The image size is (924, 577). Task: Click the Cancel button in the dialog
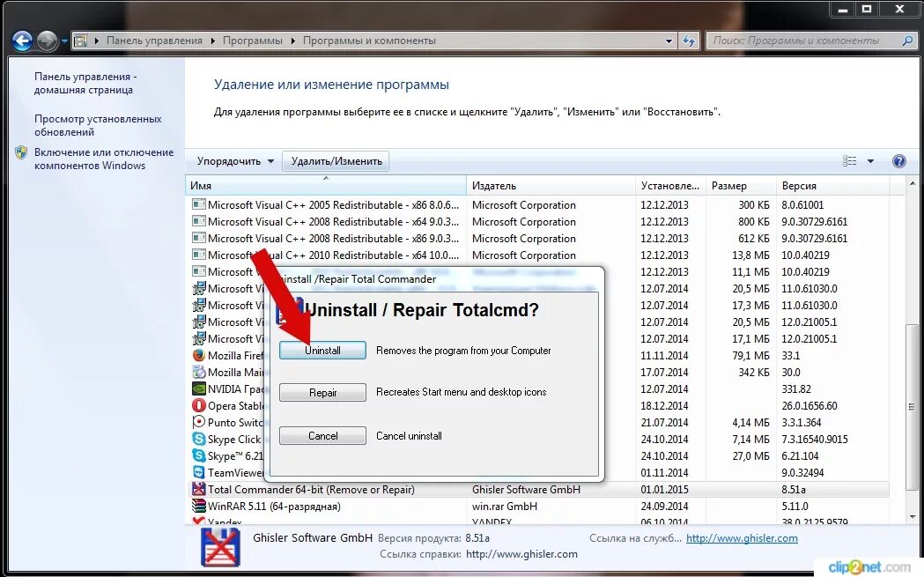[322, 435]
